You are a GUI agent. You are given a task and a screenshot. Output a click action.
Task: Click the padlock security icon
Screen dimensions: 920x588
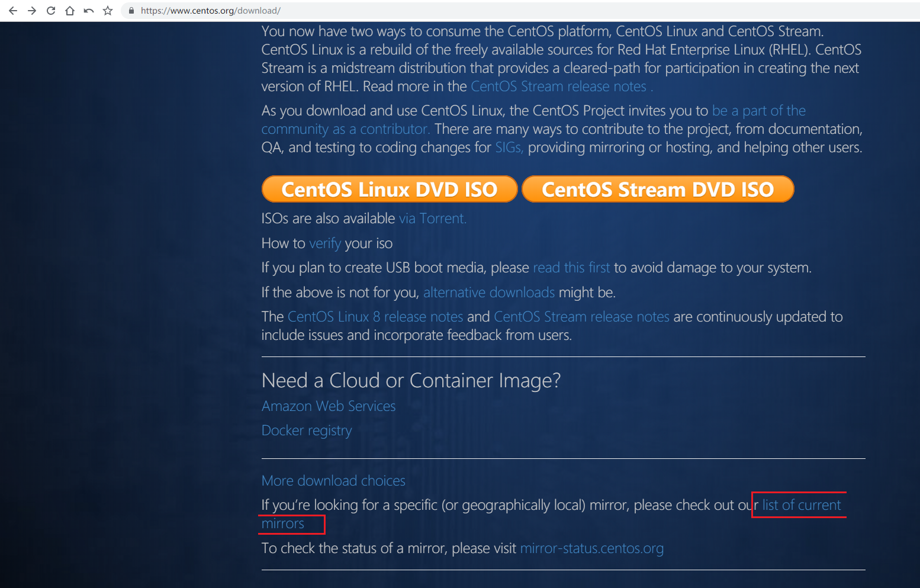pyautogui.click(x=131, y=11)
